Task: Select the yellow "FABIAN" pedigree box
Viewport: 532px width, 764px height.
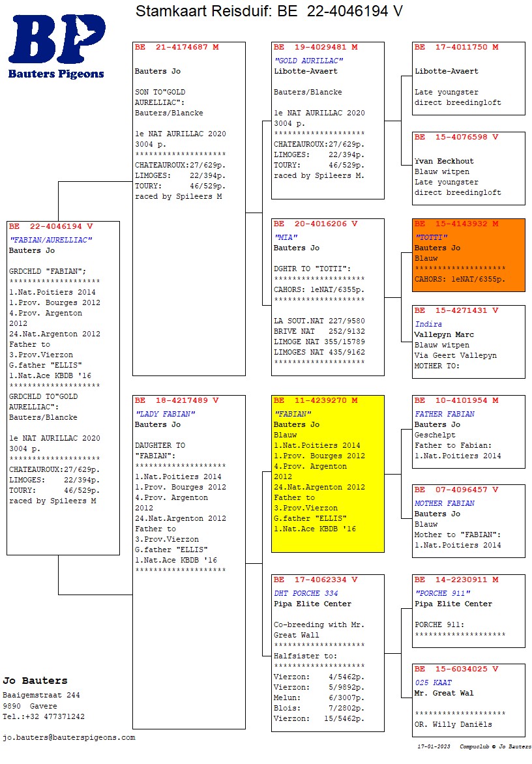Action: click(x=327, y=473)
